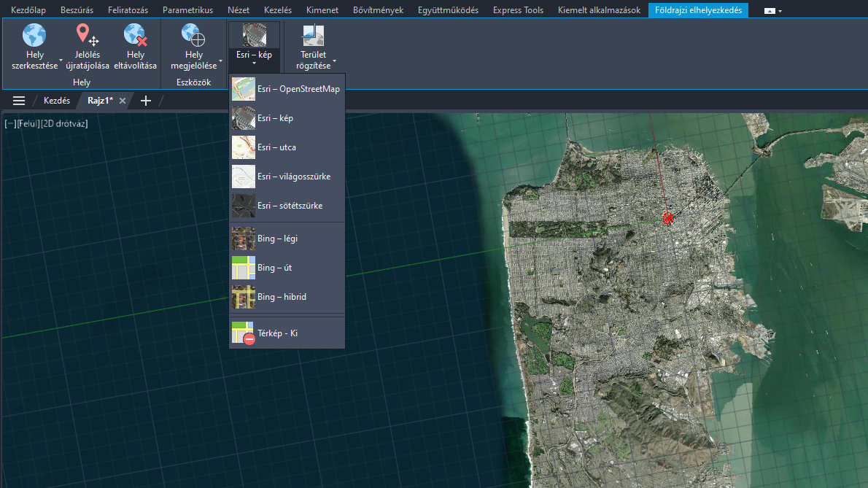868x488 pixels.
Task: Open the Bővítmények ribbon tab
Action: 378,10
